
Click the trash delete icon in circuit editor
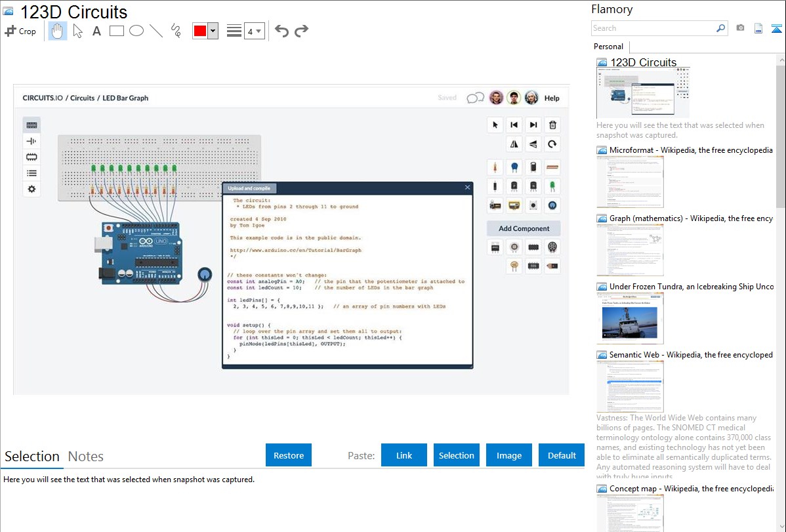coord(552,125)
